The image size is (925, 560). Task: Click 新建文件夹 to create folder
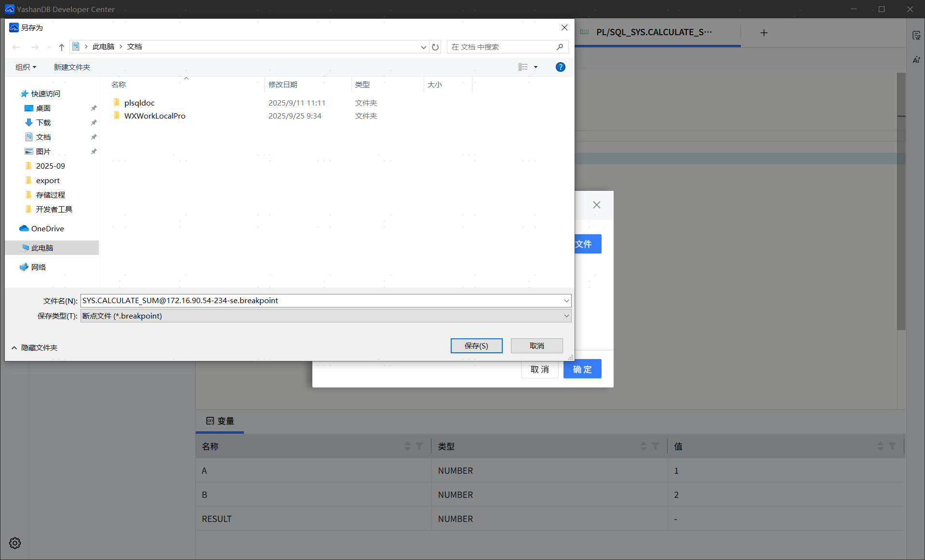72,67
